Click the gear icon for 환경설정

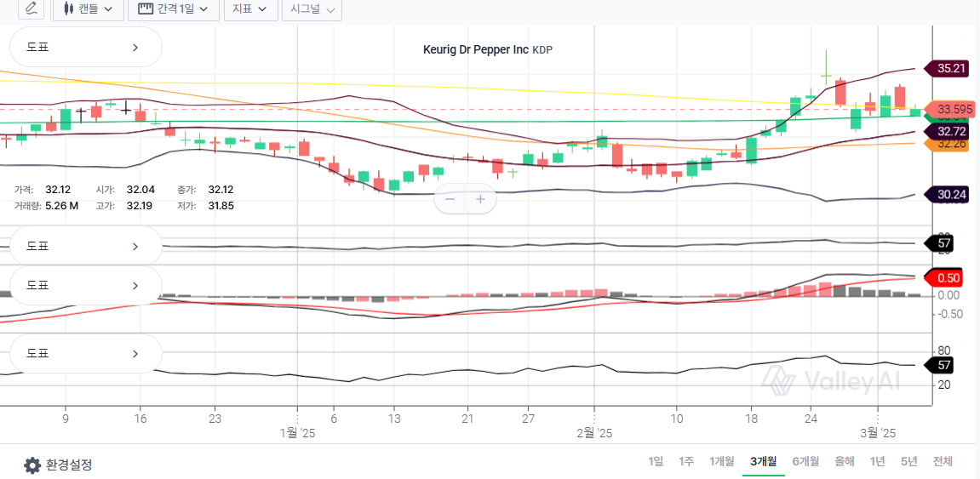coord(32,465)
